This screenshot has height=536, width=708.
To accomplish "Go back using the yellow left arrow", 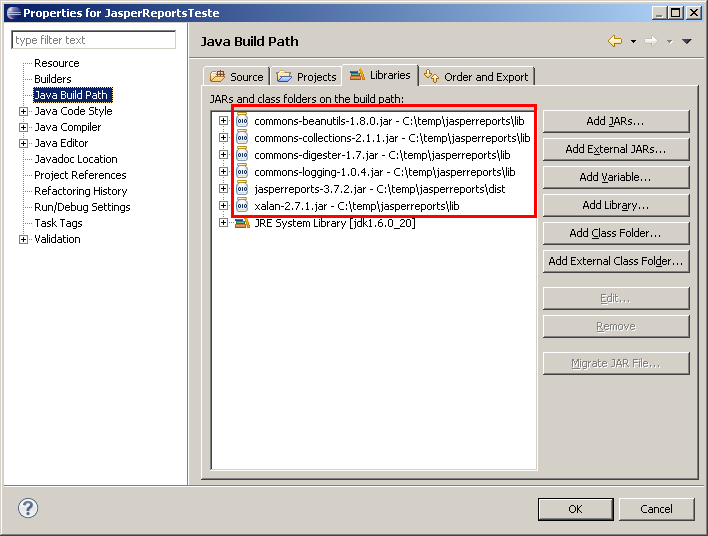I will 615,41.
